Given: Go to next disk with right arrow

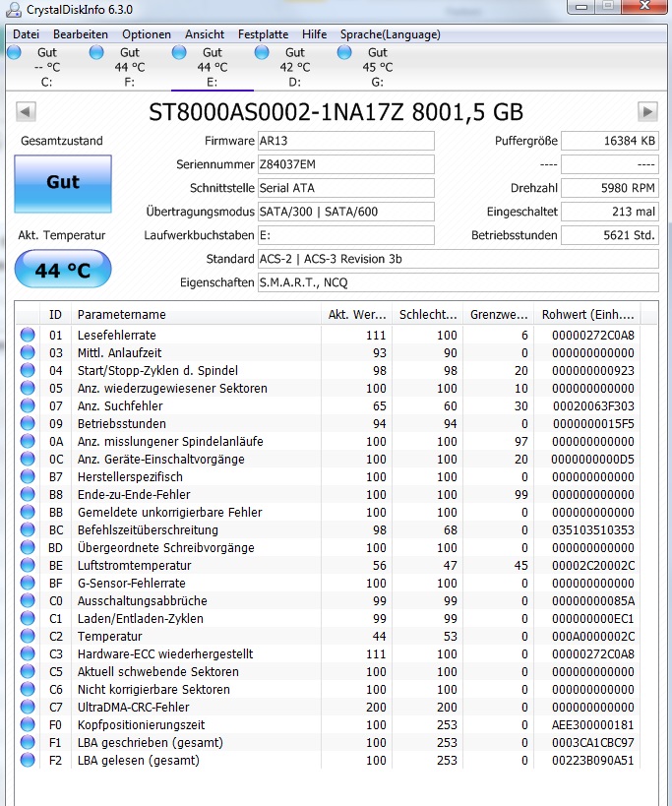Looking at the screenshot, I should [647, 111].
